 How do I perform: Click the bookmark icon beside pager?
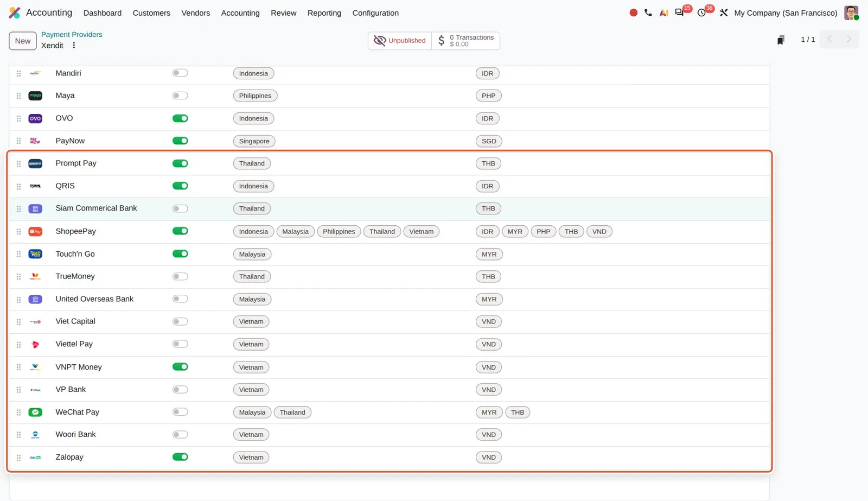tap(781, 40)
